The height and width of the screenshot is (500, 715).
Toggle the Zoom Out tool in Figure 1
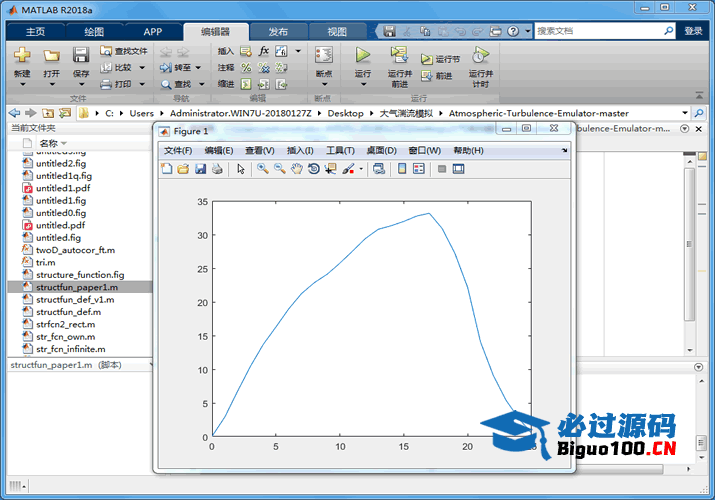pos(280,169)
